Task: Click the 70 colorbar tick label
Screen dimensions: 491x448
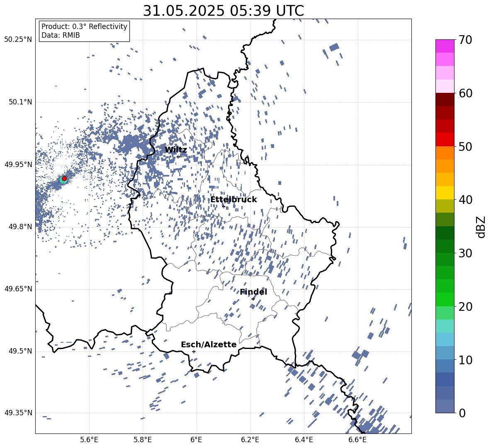Action: point(465,40)
